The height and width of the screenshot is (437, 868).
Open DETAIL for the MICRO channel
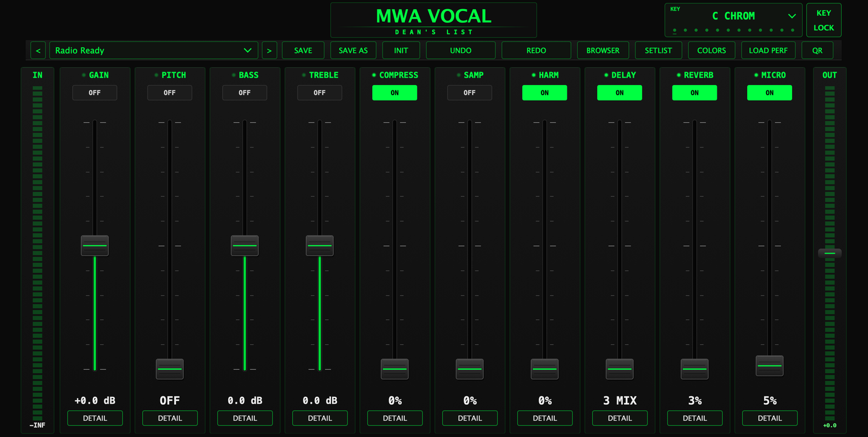pos(770,418)
